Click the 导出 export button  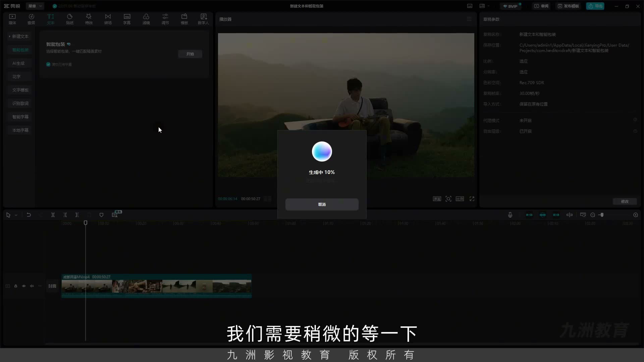tap(595, 6)
